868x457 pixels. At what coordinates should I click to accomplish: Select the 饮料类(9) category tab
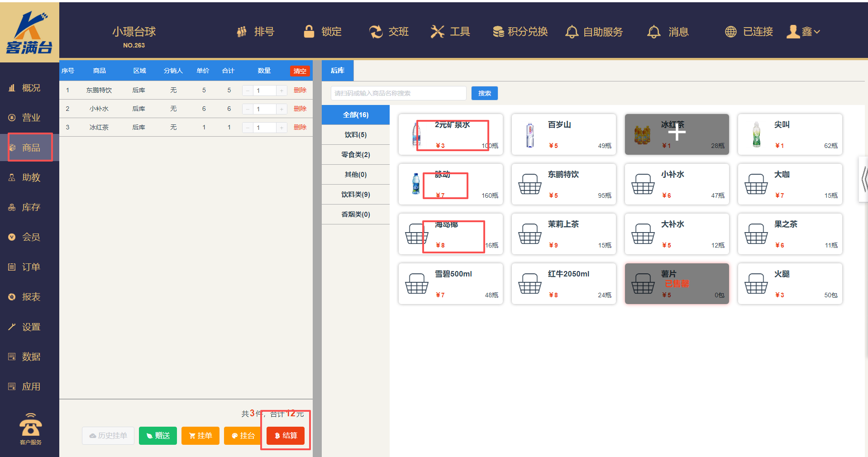(356, 195)
